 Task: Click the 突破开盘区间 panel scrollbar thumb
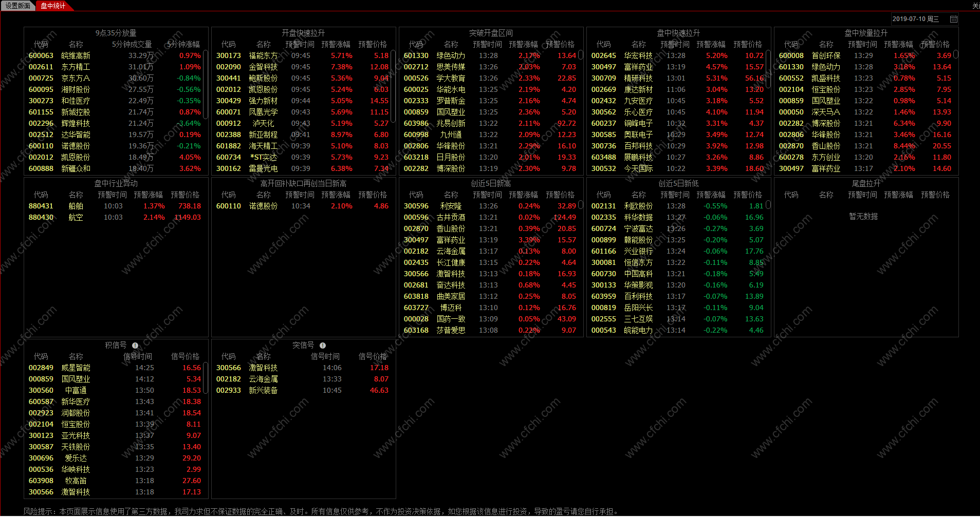click(581, 54)
